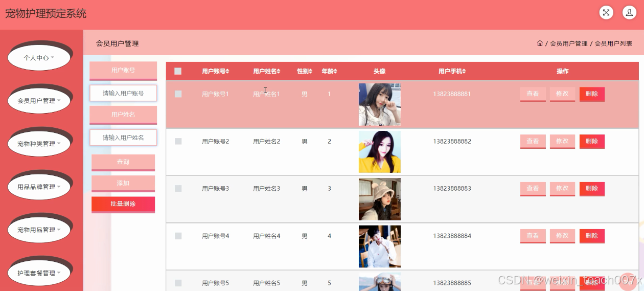The width and height of the screenshot is (644, 291).
Task: Check the row checkbox for 用户账号3
Action: pos(178,189)
